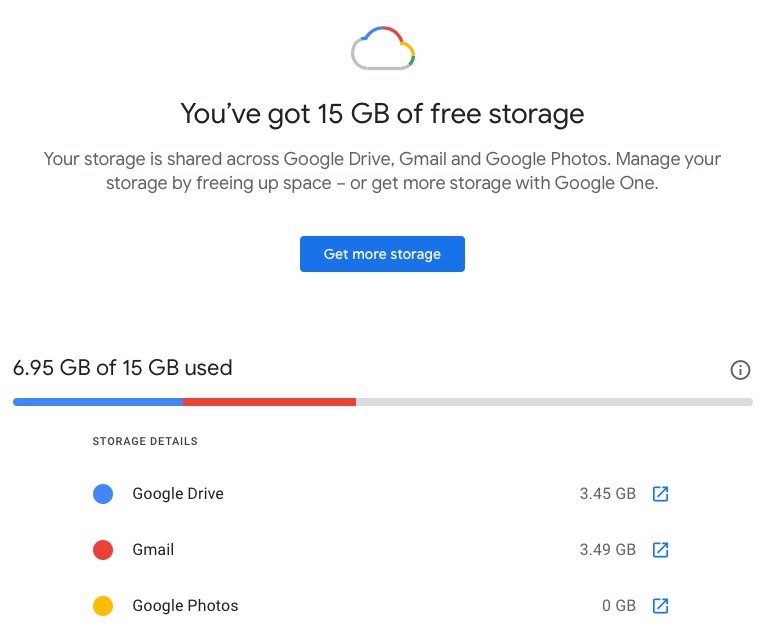Click the 6.95 GB of 15 GB used text

click(x=122, y=368)
